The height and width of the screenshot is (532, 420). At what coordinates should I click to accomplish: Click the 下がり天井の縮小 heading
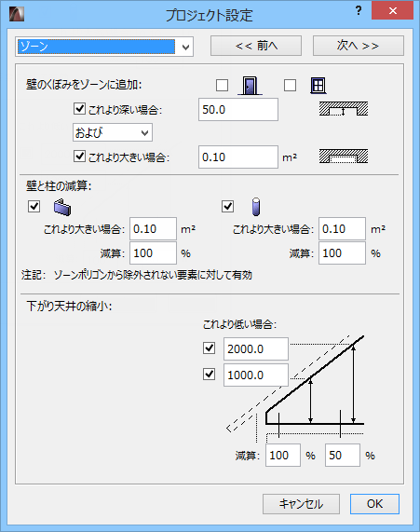pos(69,306)
